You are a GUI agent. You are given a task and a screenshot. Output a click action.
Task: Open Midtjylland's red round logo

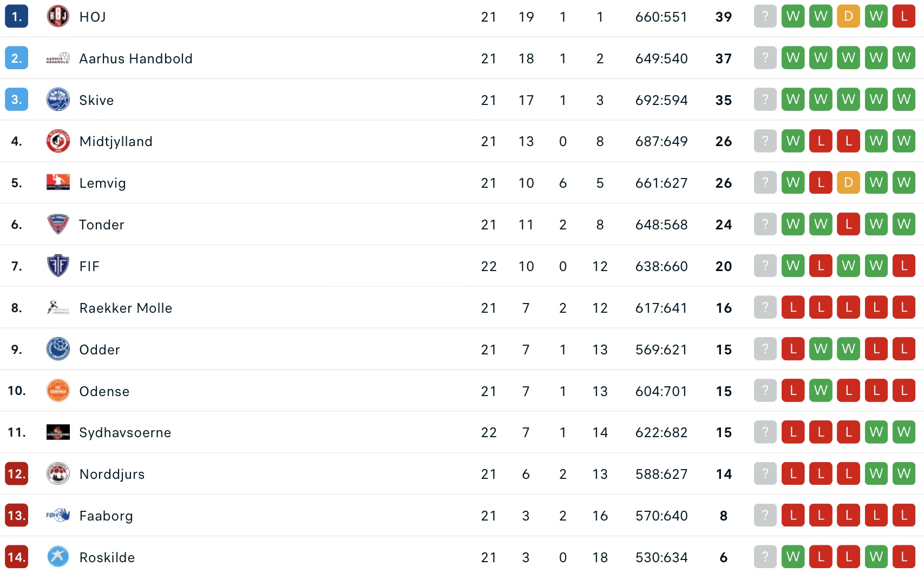58,141
